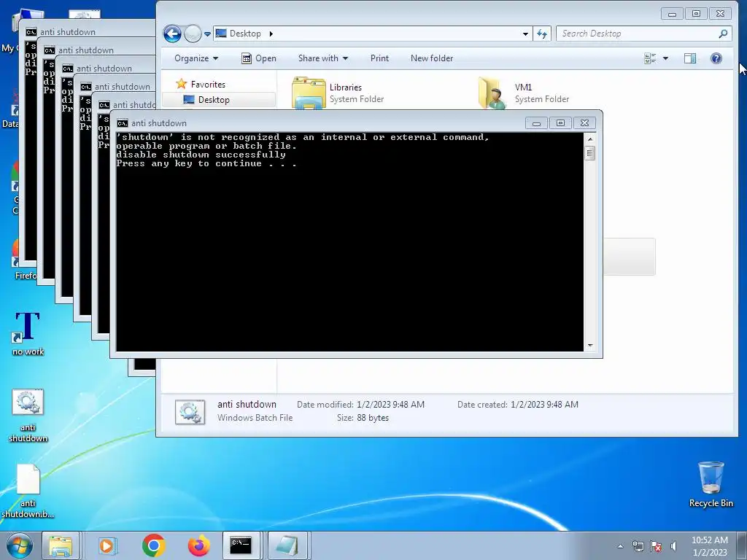Click Open in the Explorer toolbar
Screen dimensions: 747x560
pos(259,58)
